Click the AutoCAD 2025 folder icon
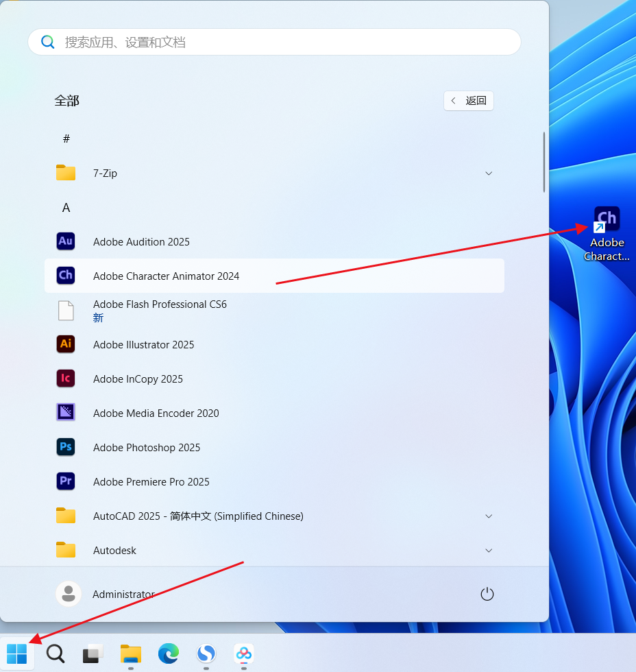Image resolution: width=636 pixels, height=672 pixels. point(66,516)
